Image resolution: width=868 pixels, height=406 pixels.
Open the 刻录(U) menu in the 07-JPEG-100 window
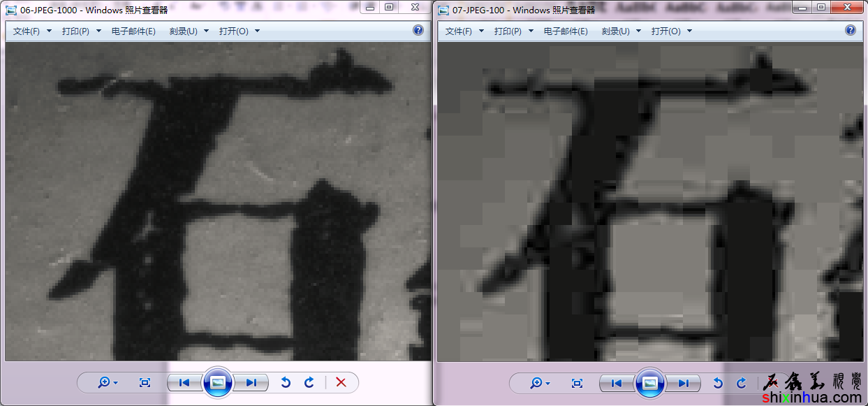pyautogui.click(x=621, y=31)
